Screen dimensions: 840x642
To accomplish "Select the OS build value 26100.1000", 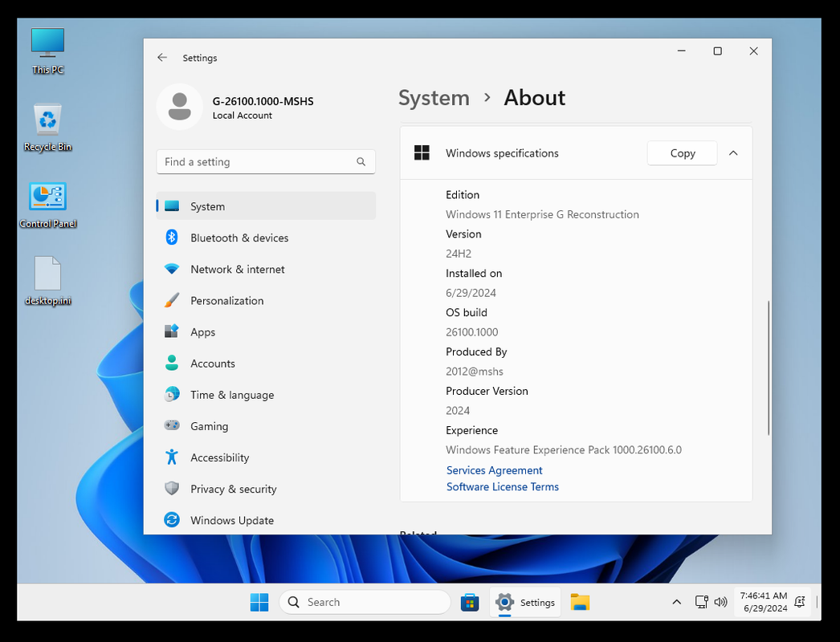I will pos(472,332).
